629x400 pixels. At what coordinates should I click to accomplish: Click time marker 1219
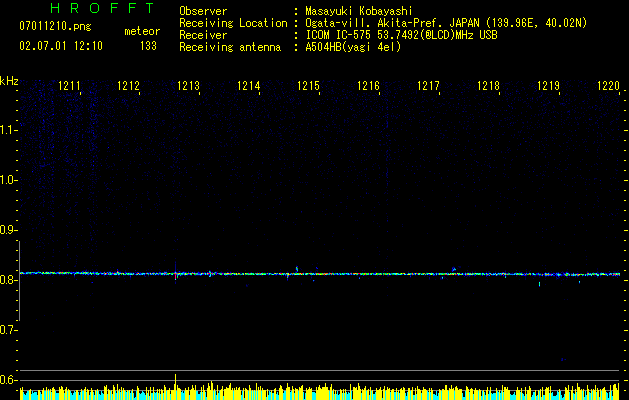coord(548,86)
